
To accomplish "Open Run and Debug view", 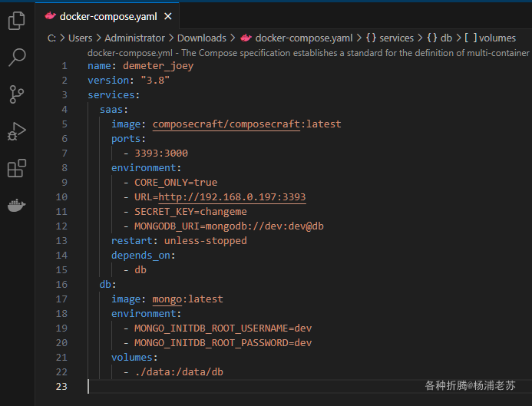I will pos(16,131).
